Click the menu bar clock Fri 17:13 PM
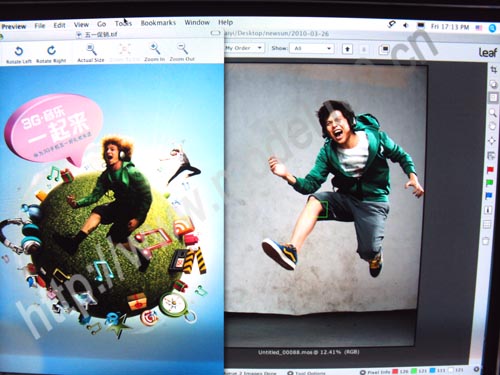The image size is (500, 375). [450, 27]
